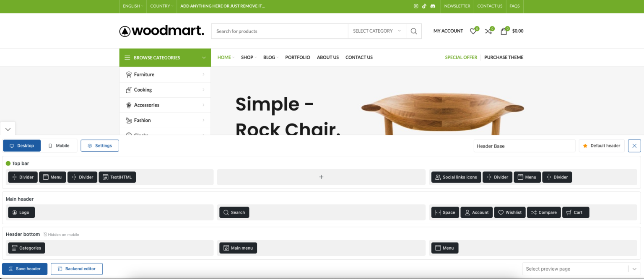The height and width of the screenshot is (279, 644).
Task: Switch header builder to Desktop view
Action: click(x=22, y=145)
